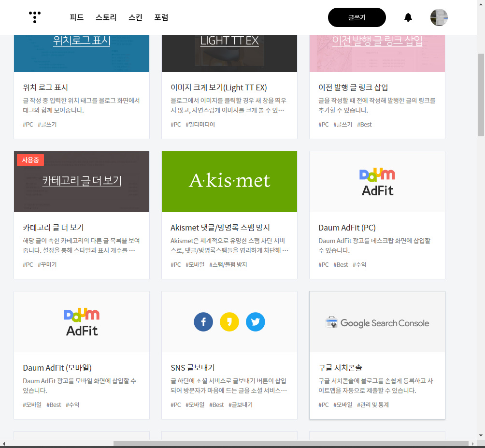485x448 pixels.
Task: Open the 구글 서치콘솔 plugin title
Action: tap(340, 368)
